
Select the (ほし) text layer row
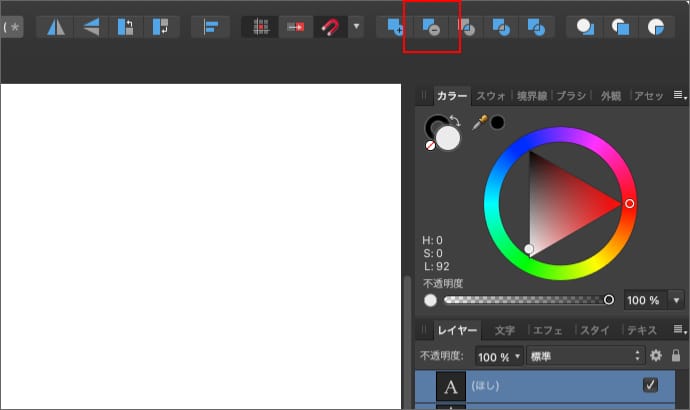point(540,385)
